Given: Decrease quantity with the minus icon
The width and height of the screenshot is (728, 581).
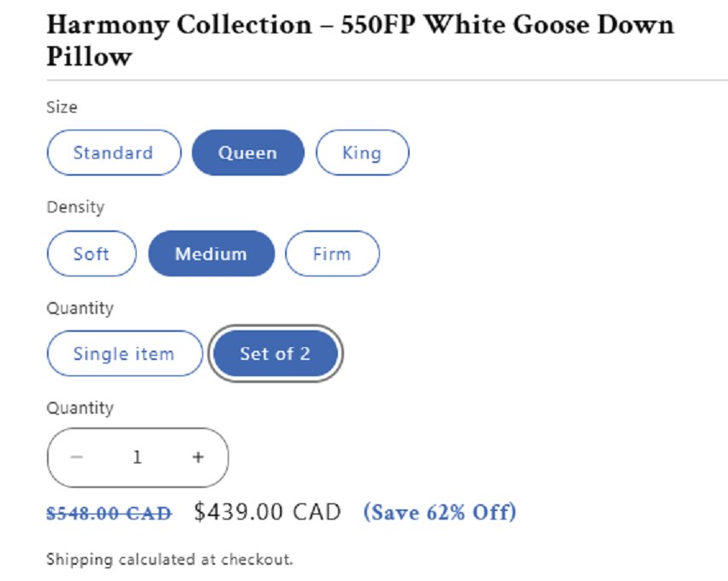Looking at the screenshot, I should 77,457.
